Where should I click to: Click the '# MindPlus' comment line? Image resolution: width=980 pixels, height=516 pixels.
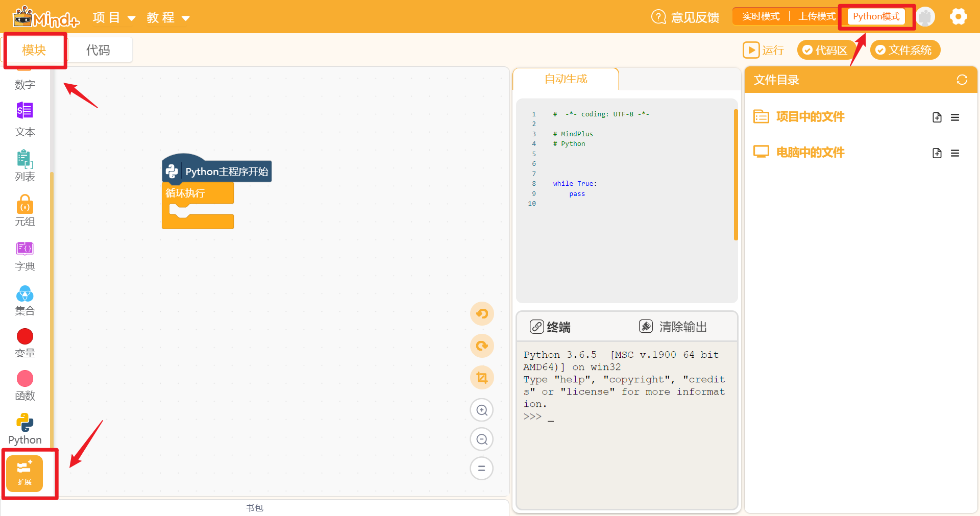[x=573, y=134]
